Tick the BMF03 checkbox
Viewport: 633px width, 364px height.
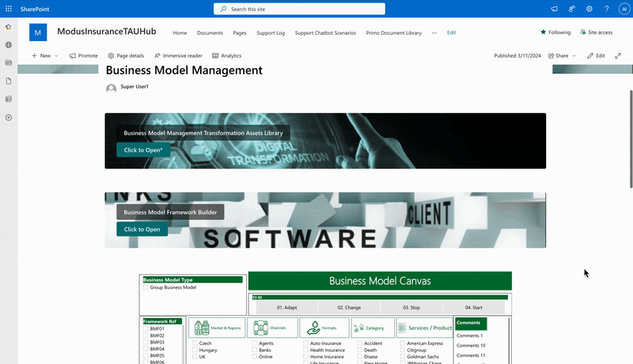(146, 342)
